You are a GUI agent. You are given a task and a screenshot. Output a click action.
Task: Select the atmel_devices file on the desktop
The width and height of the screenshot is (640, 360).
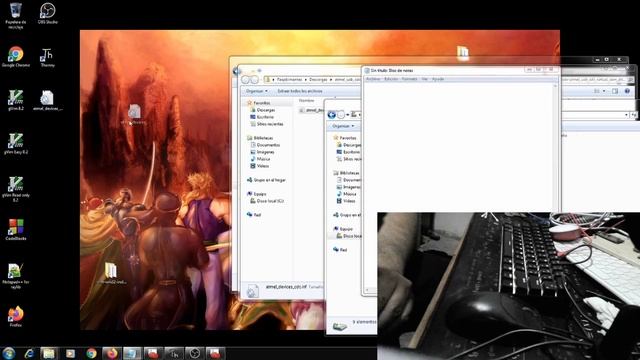point(47,101)
